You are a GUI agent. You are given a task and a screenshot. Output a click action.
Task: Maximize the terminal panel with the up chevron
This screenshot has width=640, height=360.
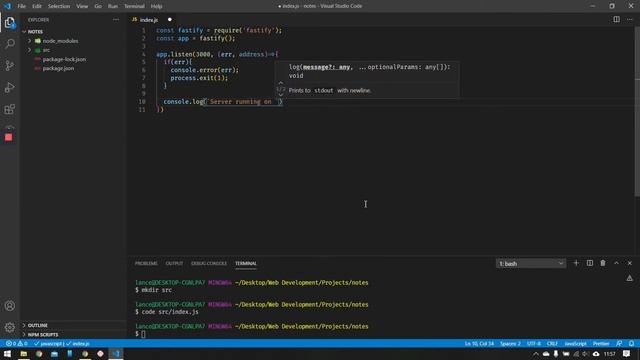pos(616,263)
